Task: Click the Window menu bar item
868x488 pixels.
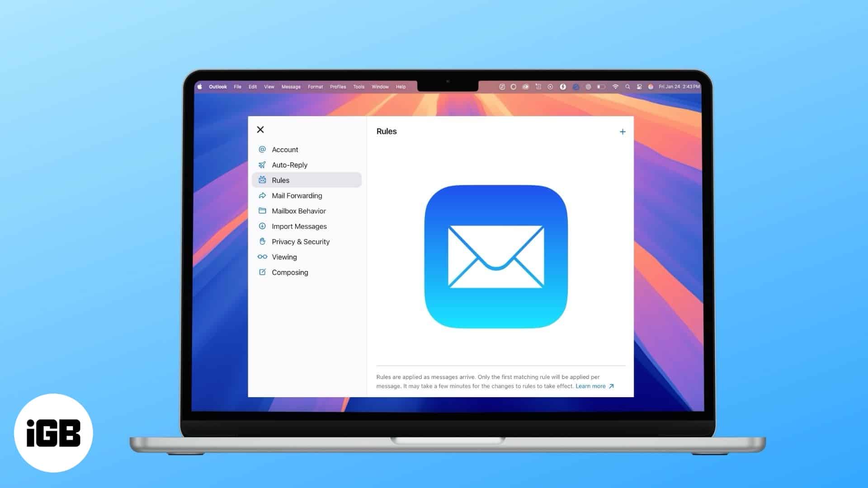Action: coord(381,86)
